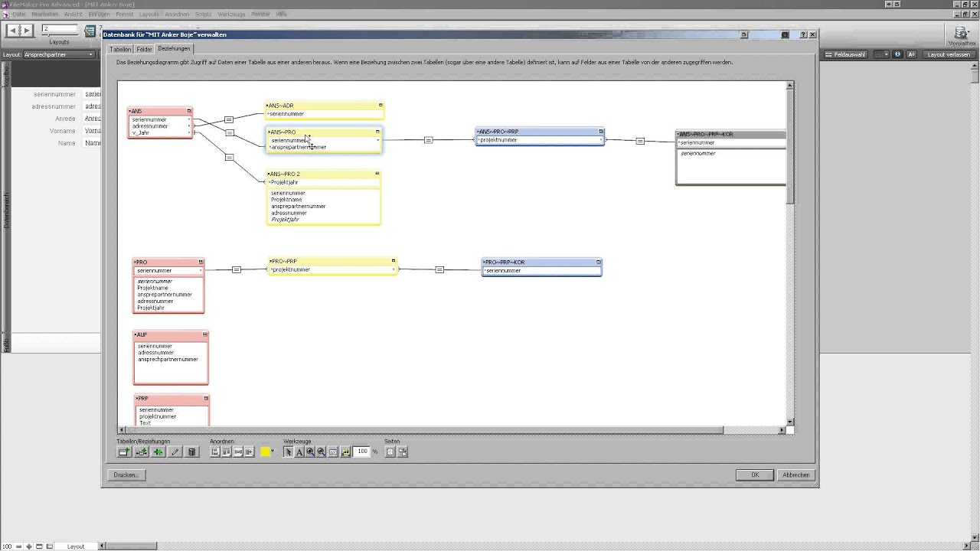Click the record slider under the record number field
The image size is (980, 551).
point(60,37)
